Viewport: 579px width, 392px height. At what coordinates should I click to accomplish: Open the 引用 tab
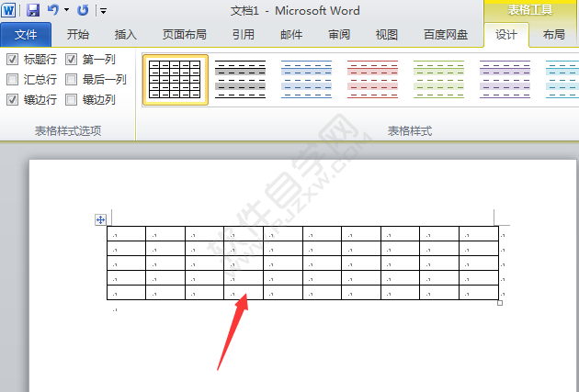pos(244,35)
